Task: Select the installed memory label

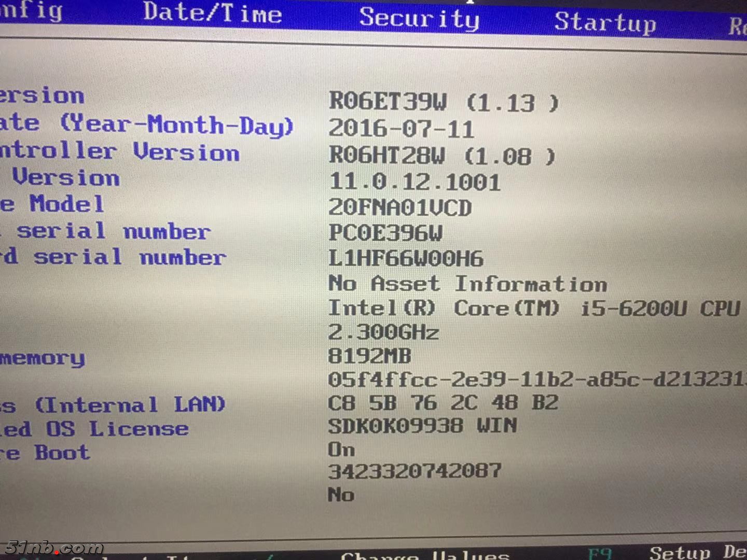Action: [x=42, y=358]
